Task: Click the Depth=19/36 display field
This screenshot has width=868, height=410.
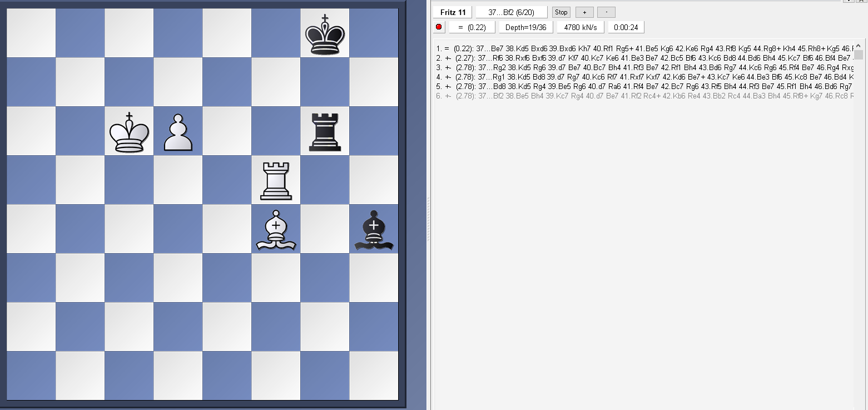Action: pyautogui.click(x=525, y=27)
